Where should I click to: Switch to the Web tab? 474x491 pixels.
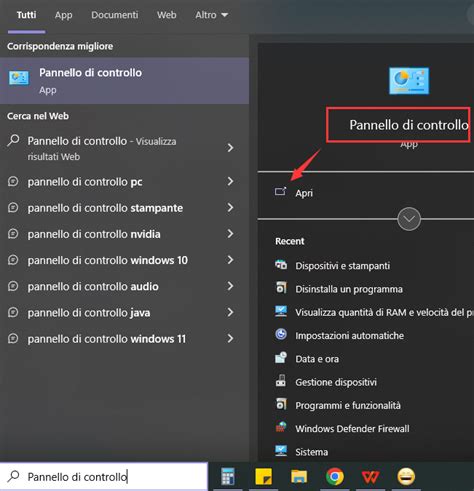[x=167, y=15]
